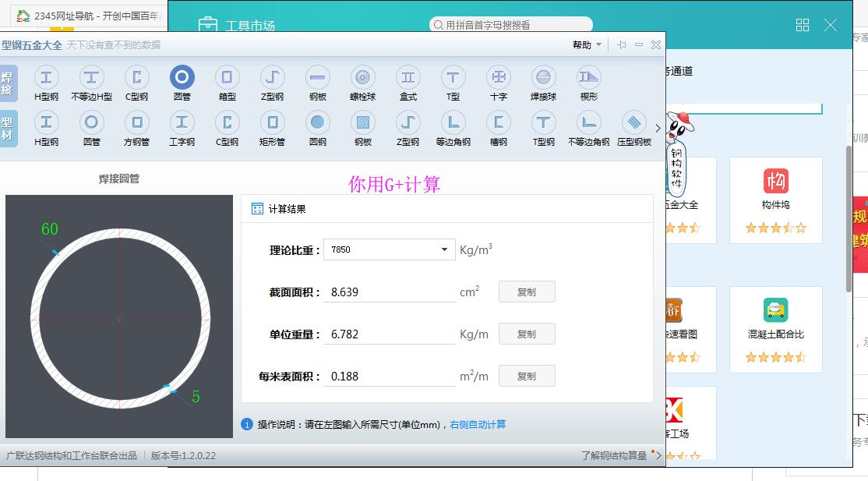Edit the diameter value 60 on drawing
This screenshot has height=481, width=868.
click(x=50, y=229)
